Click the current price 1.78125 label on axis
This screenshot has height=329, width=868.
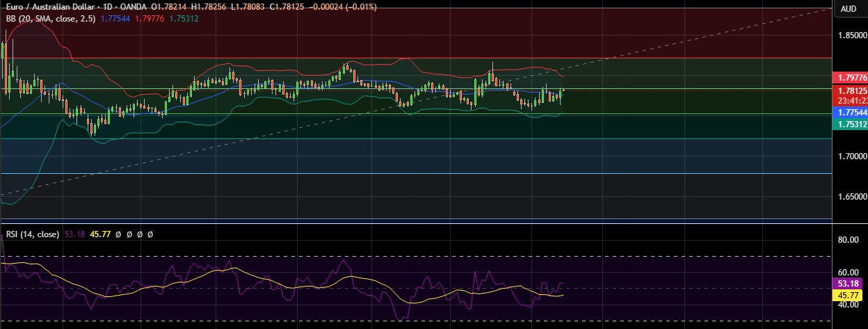[x=851, y=90]
